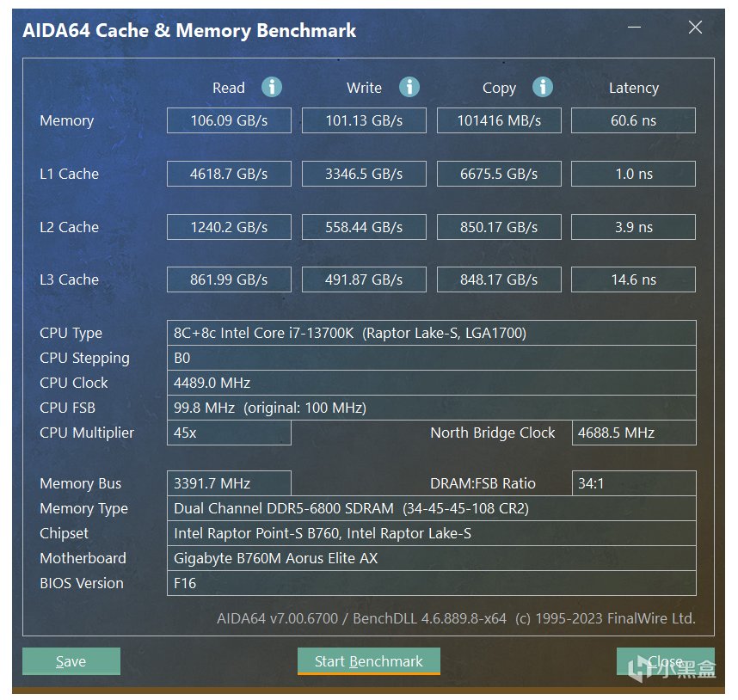Click the L2 Cache row label
Image resolution: width=738 pixels, height=700 pixels.
coord(69,227)
